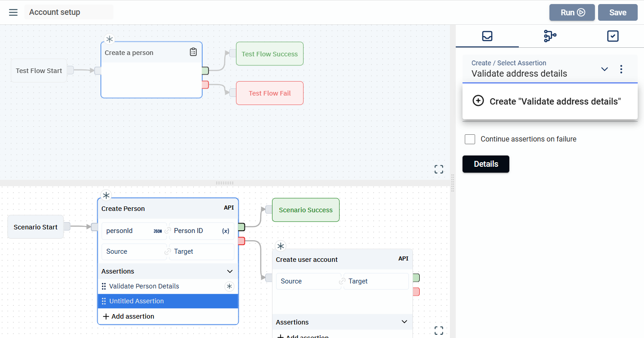Open the hamburger main menu
Screen dimensions: 644x338
(x=13, y=12)
